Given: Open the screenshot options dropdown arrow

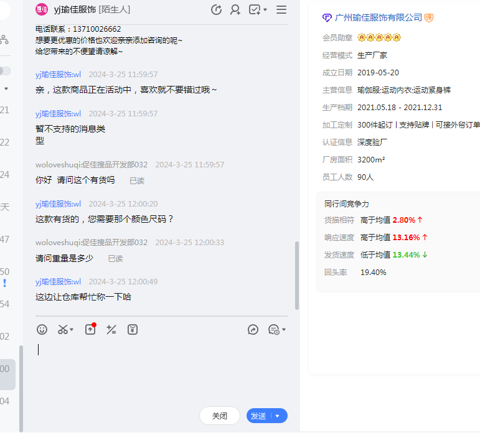Looking at the screenshot, I should pos(72,330).
